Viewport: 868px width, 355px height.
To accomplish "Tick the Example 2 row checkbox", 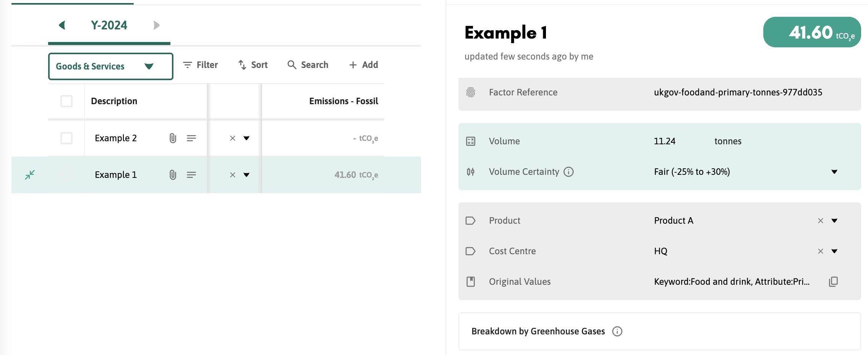I will tap(66, 138).
